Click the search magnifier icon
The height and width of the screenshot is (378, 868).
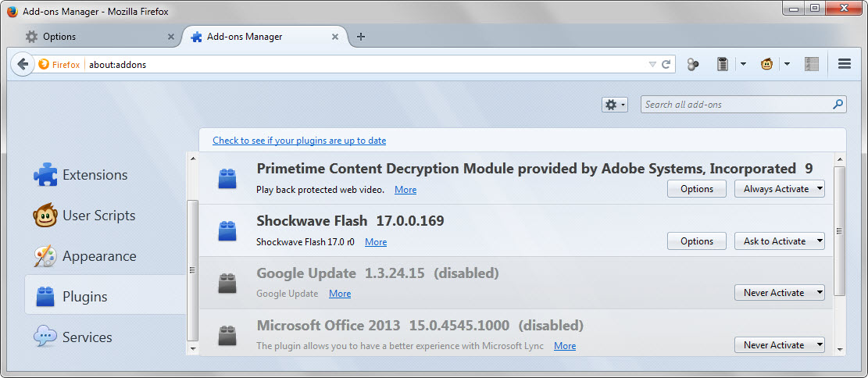tap(838, 104)
